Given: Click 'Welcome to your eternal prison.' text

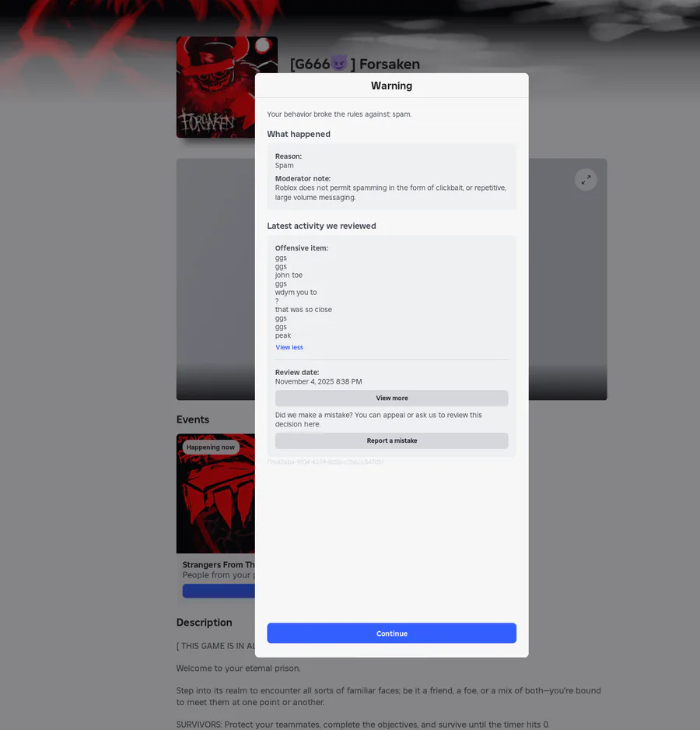Looking at the screenshot, I should pyautogui.click(x=238, y=668).
